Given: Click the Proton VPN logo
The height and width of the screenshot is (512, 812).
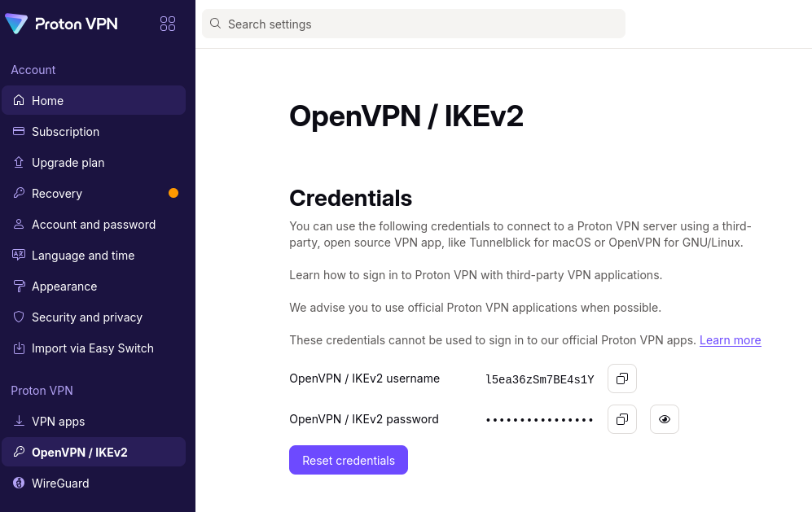Looking at the screenshot, I should click(61, 24).
